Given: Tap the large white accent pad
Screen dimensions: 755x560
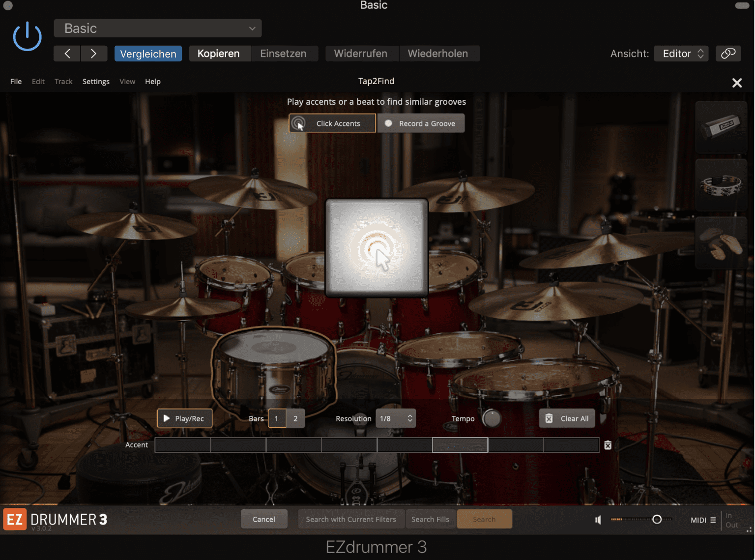Looking at the screenshot, I should (377, 248).
